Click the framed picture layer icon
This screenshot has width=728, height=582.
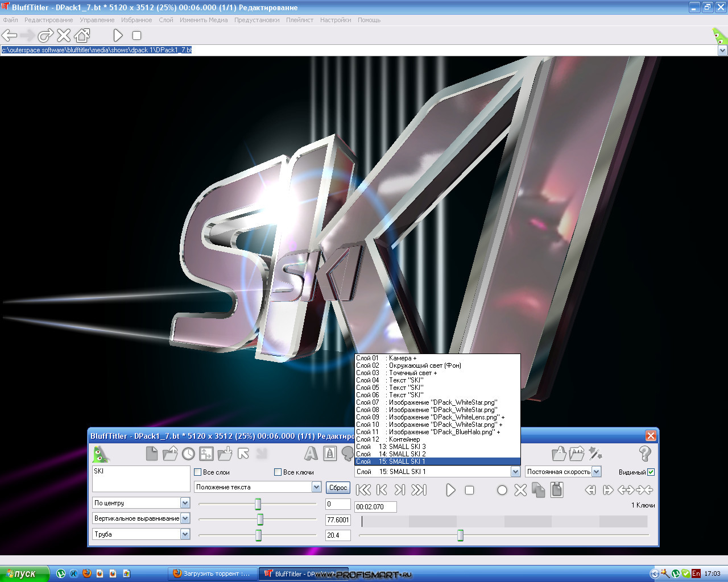pyautogui.click(x=329, y=453)
